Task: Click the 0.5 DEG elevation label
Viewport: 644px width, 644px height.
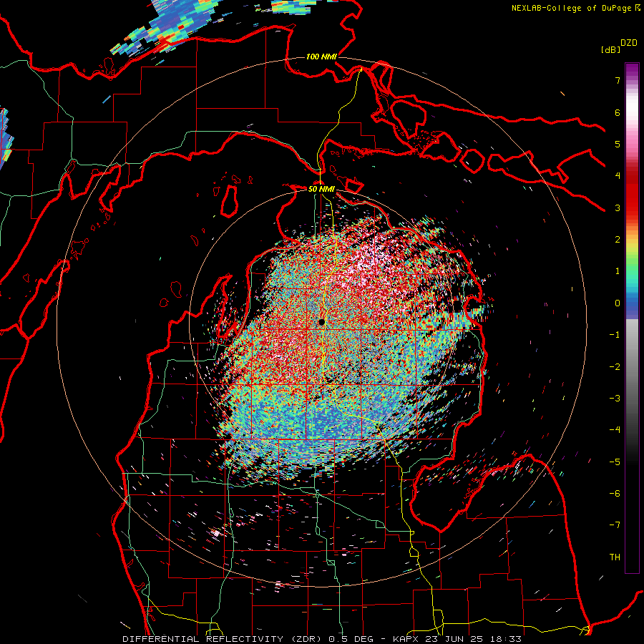Action: click(351, 639)
